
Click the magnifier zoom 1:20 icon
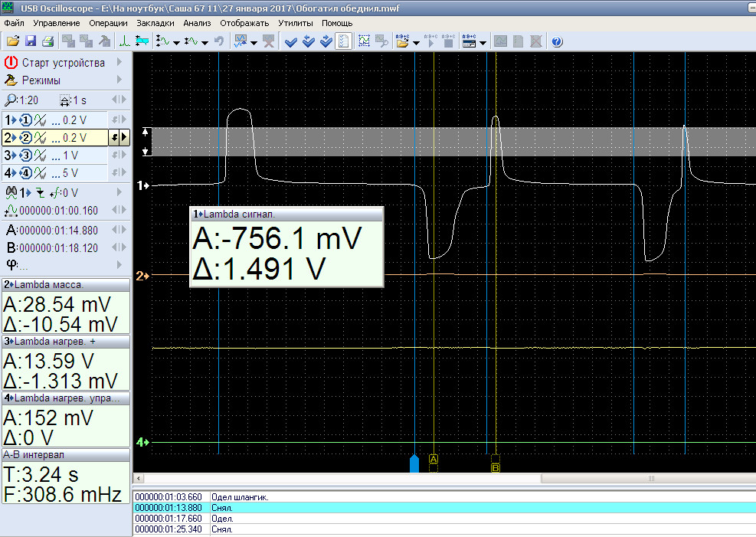tap(11, 100)
